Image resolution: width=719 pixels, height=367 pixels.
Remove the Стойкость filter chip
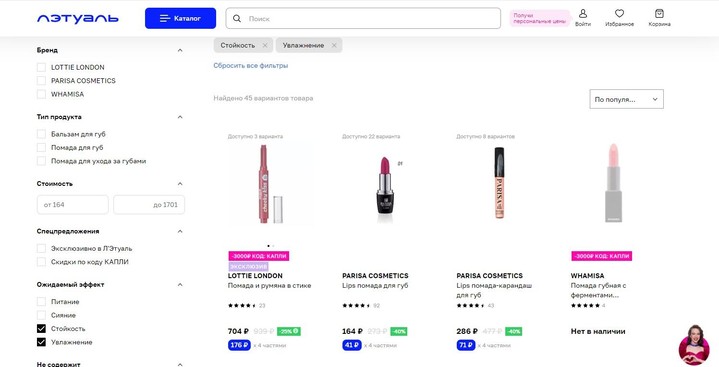pyautogui.click(x=265, y=45)
